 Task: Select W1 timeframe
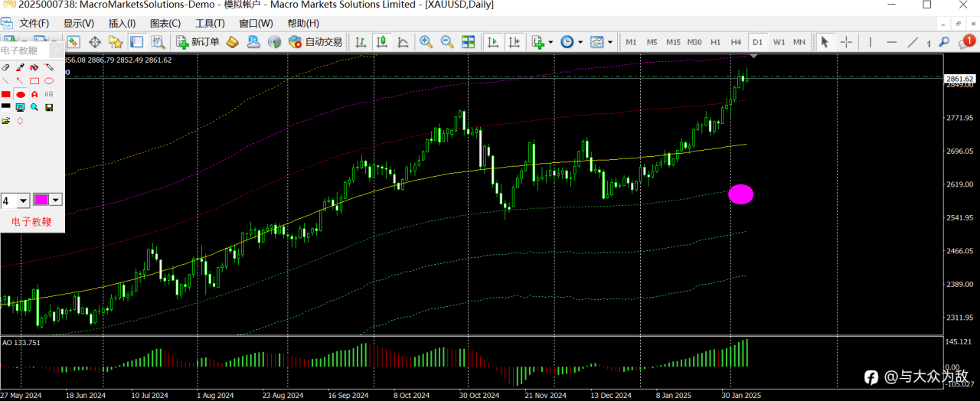(778, 42)
